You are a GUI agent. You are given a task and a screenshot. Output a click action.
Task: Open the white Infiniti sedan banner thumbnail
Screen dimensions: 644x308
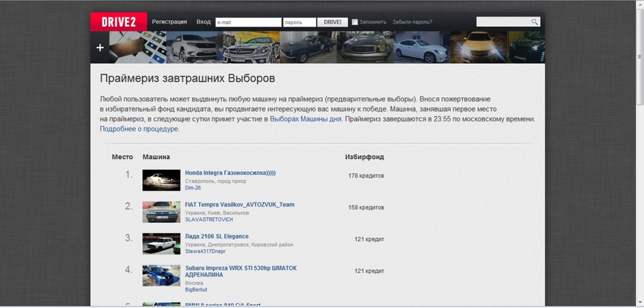click(422, 47)
